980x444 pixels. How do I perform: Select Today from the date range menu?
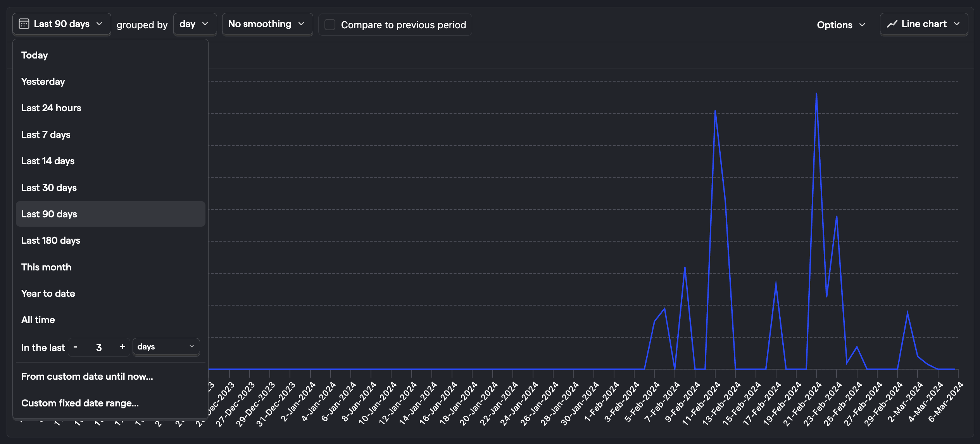(x=110, y=55)
